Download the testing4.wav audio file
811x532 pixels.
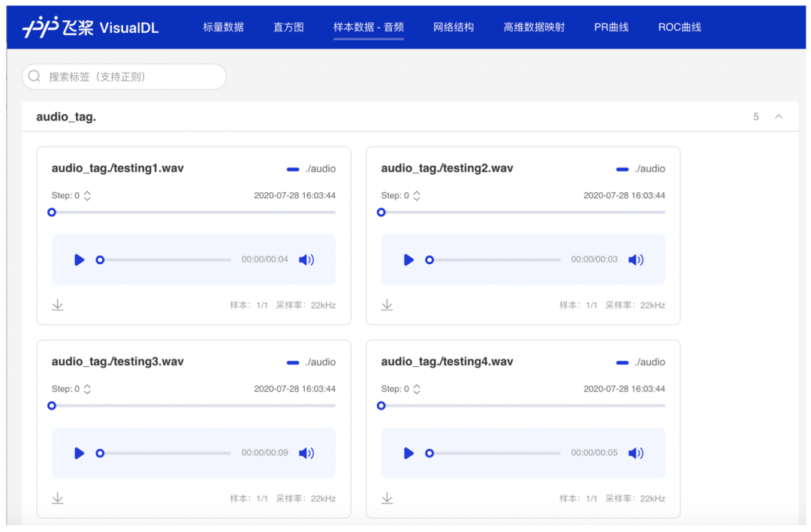click(387, 497)
